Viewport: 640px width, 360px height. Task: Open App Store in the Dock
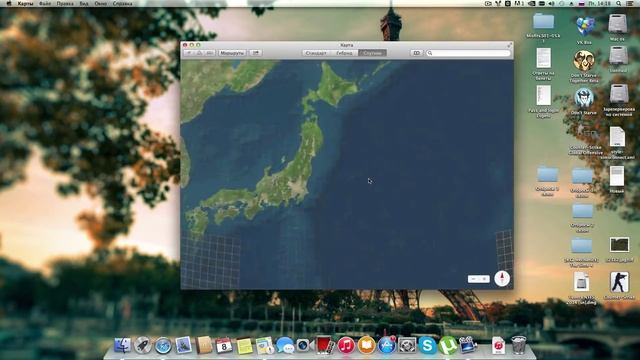tap(387, 346)
